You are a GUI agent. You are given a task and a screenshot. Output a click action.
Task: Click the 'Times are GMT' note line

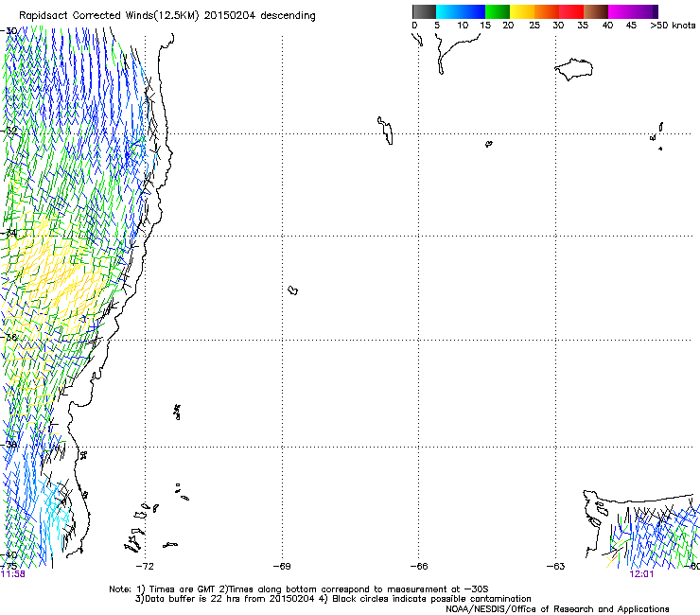[x=299, y=589]
